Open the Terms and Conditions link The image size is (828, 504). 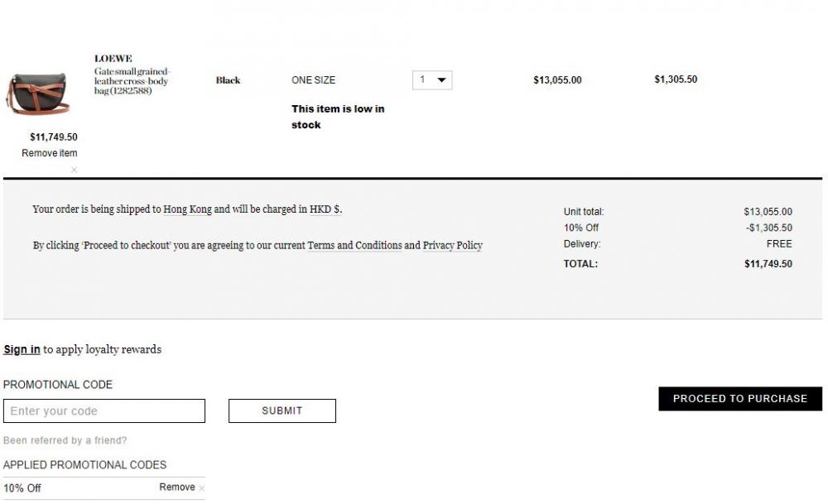coord(354,246)
